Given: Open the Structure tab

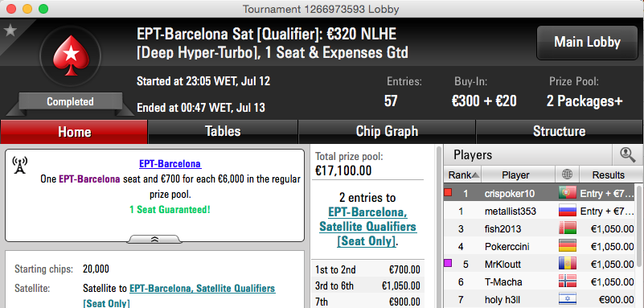Looking at the screenshot, I should [x=560, y=132].
